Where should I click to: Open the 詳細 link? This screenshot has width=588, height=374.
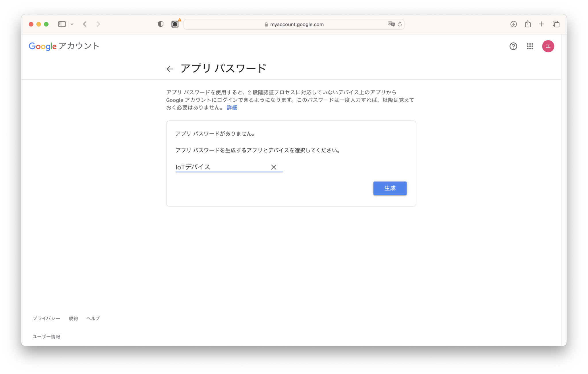232,108
